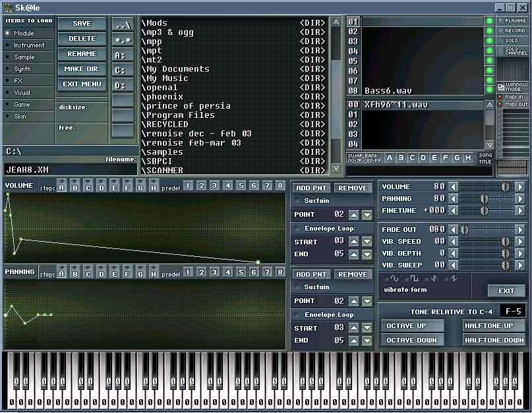
Task: Select the sine wave vibrato form
Action: tap(394, 279)
